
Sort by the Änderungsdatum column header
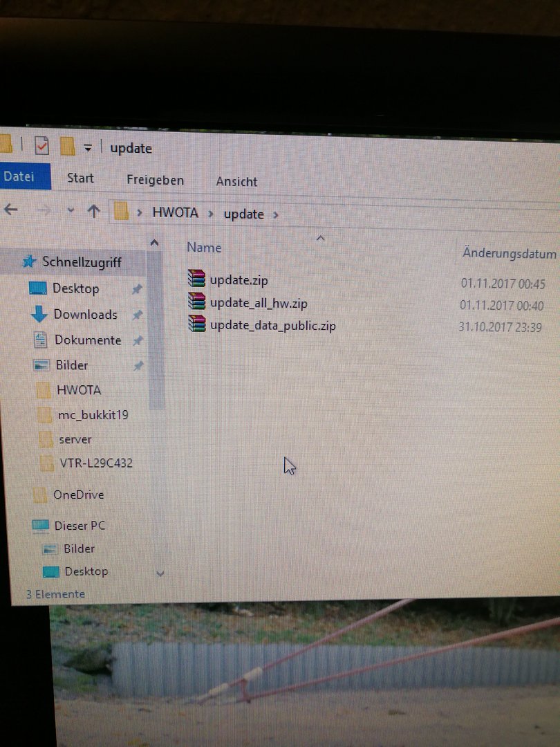pyautogui.click(x=509, y=253)
